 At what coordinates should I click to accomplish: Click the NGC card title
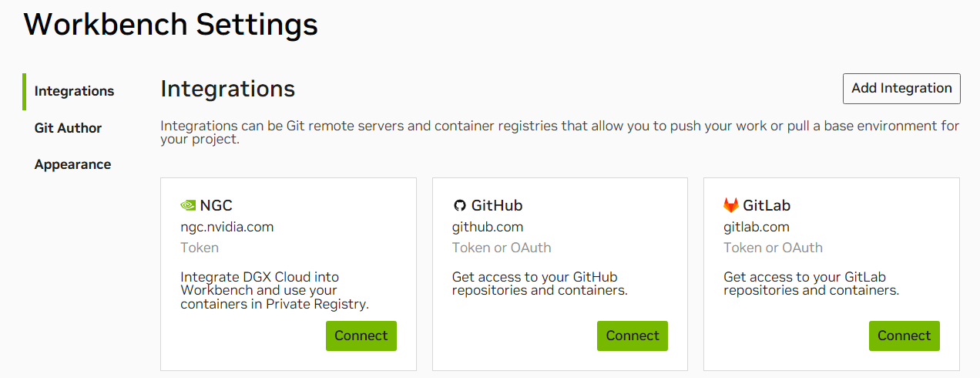click(x=216, y=206)
